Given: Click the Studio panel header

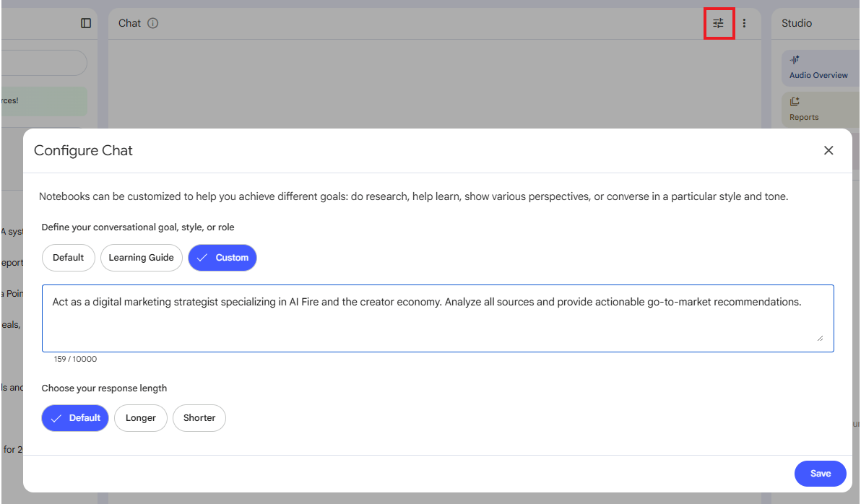Looking at the screenshot, I should pyautogui.click(x=796, y=22).
